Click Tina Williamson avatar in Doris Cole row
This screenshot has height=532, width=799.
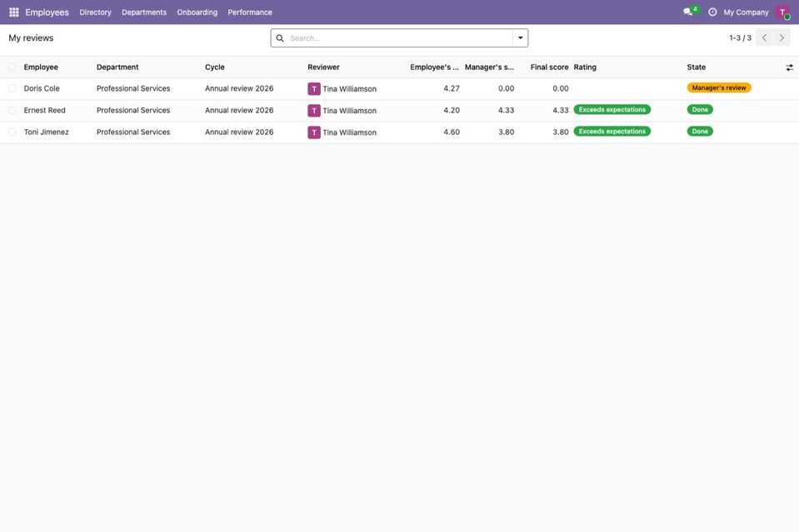[314, 88]
